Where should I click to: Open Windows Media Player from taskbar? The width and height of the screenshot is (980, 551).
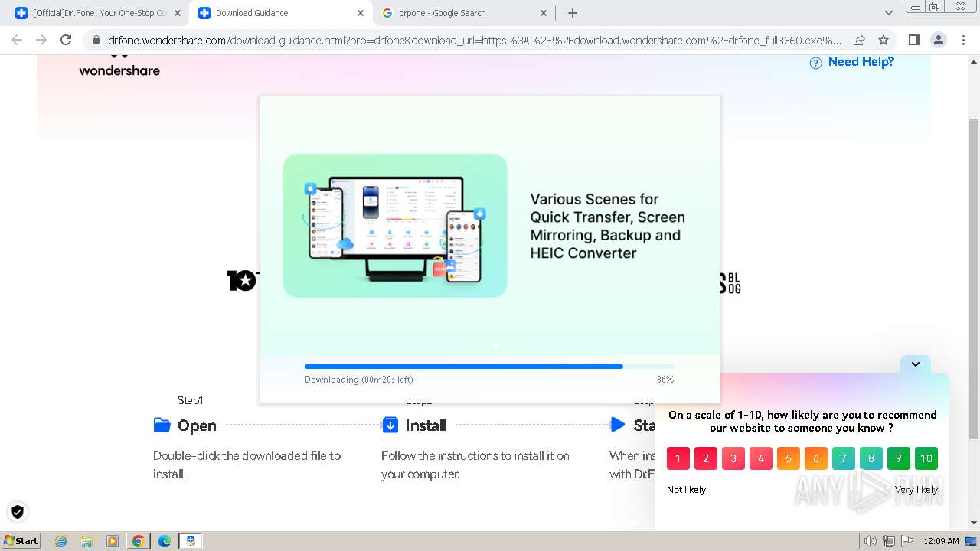pyautogui.click(x=113, y=541)
